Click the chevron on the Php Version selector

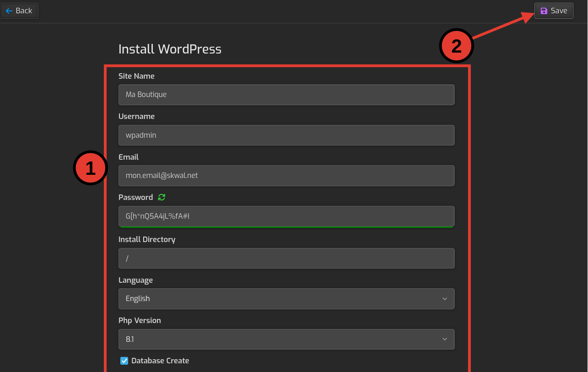tap(444, 339)
